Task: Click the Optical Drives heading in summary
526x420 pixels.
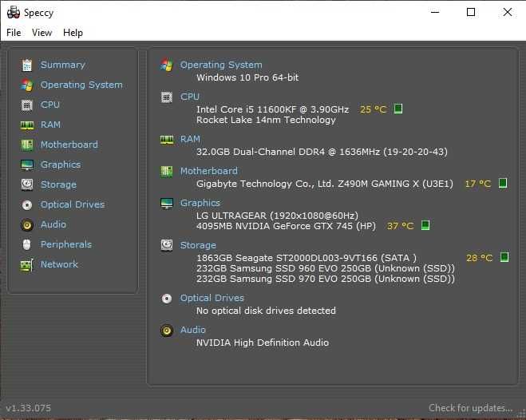Action: (212, 298)
